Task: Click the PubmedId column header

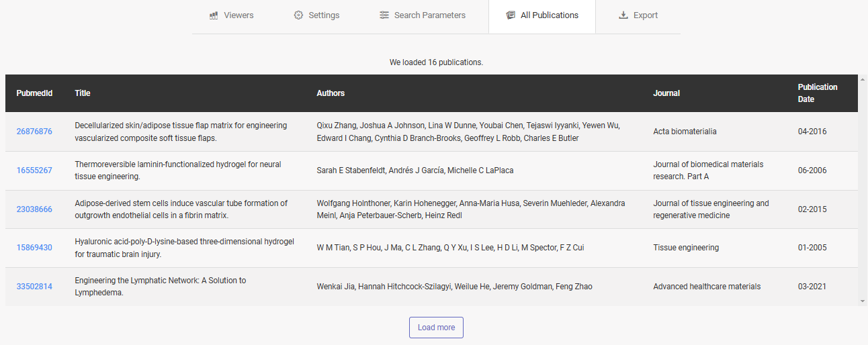Action: (34, 93)
